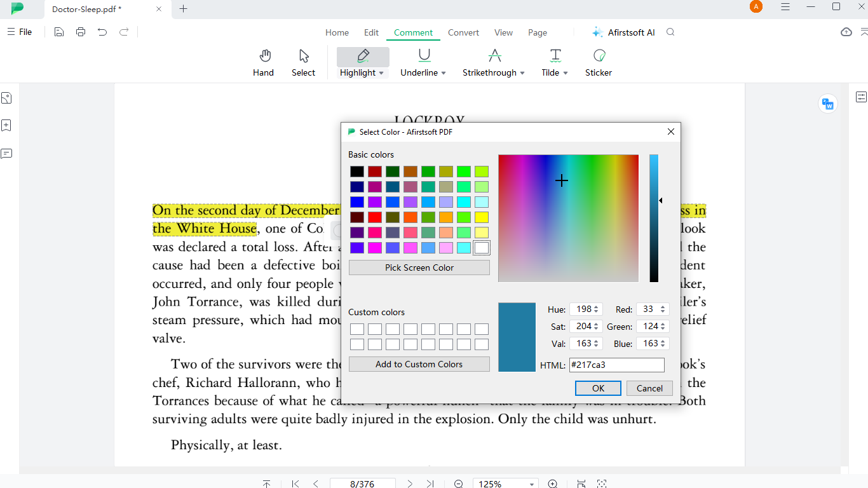
Task: Enter full screen mode from the bottom bar
Action: [x=602, y=484]
